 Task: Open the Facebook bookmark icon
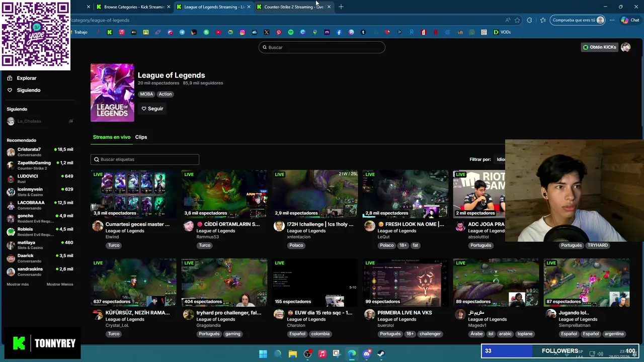click(x=339, y=32)
